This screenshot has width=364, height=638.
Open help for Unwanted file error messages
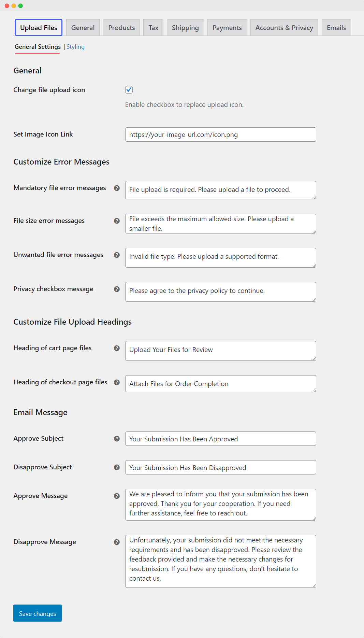click(x=117, y=255)
